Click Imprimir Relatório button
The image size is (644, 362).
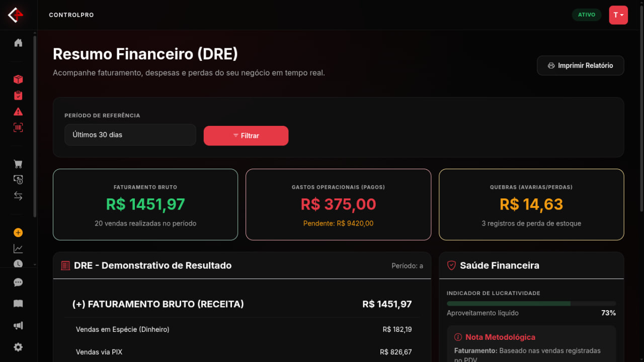(x=581, y=65)
